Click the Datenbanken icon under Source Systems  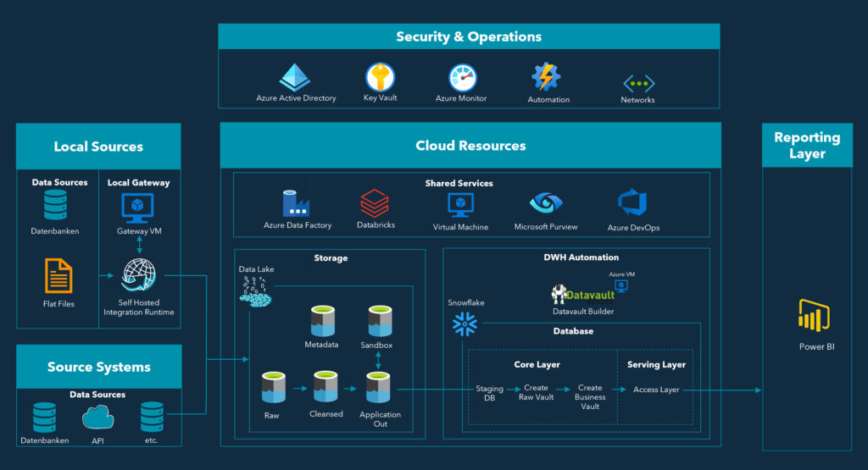coord(44,417)
